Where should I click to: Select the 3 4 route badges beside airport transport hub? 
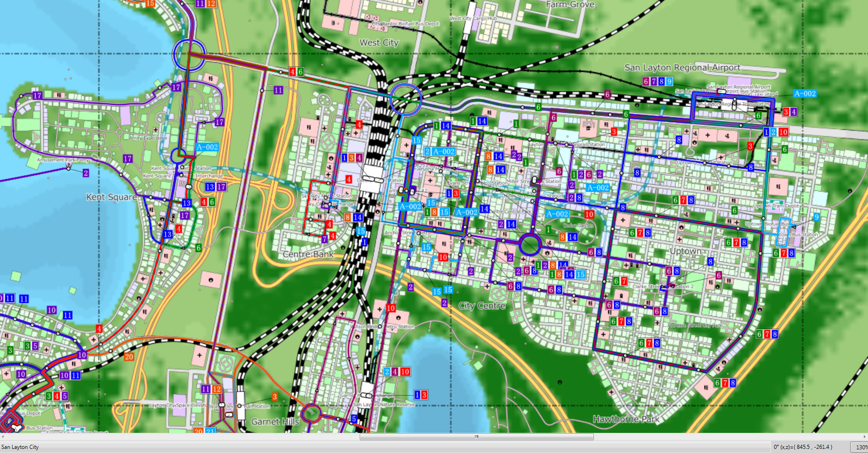(x=789, y=112)
